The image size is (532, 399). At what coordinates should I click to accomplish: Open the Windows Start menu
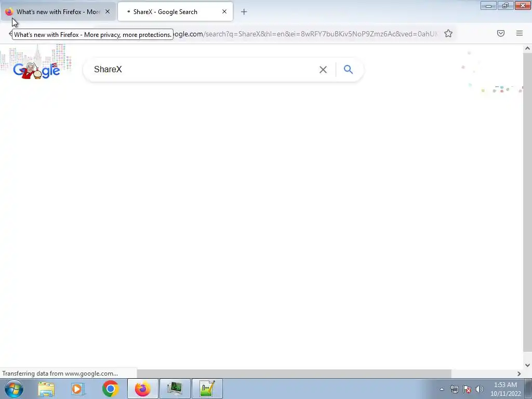point(14,389)
